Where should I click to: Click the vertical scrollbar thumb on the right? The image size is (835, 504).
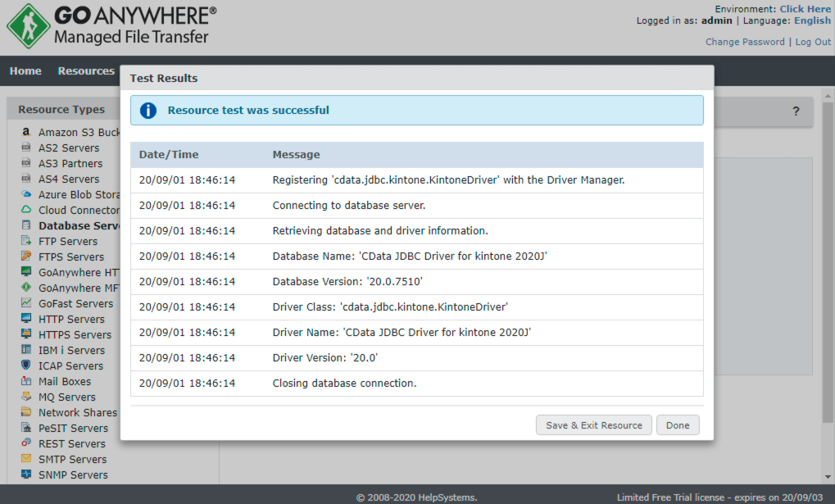[828, 262]
